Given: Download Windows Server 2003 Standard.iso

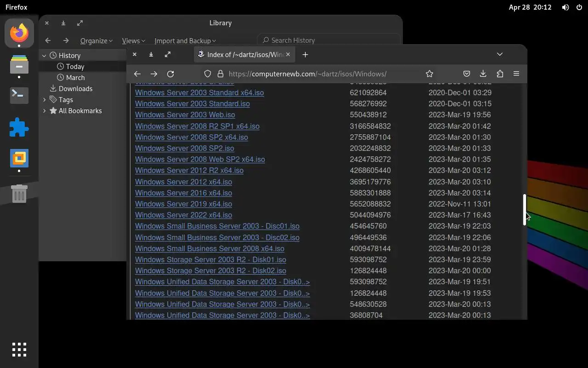Looking at the screenshot, I should pyautogui.click(x=192, y=103).
